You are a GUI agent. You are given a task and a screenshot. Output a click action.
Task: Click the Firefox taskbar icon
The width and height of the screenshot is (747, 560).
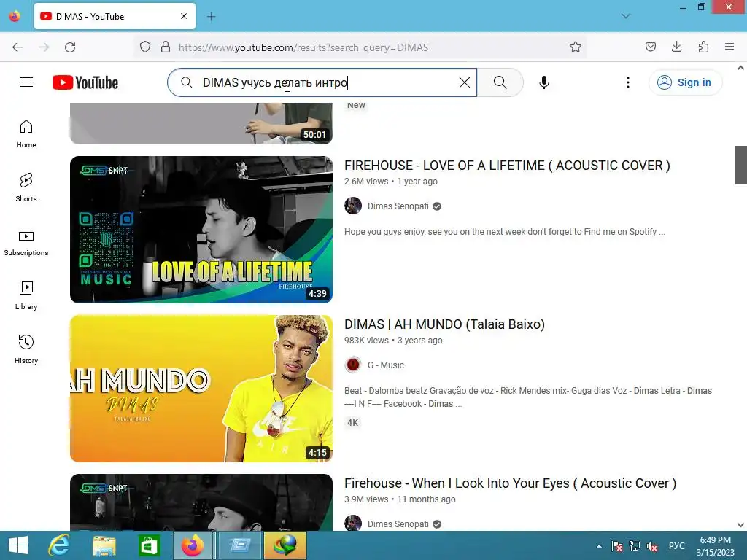(193, 545)
